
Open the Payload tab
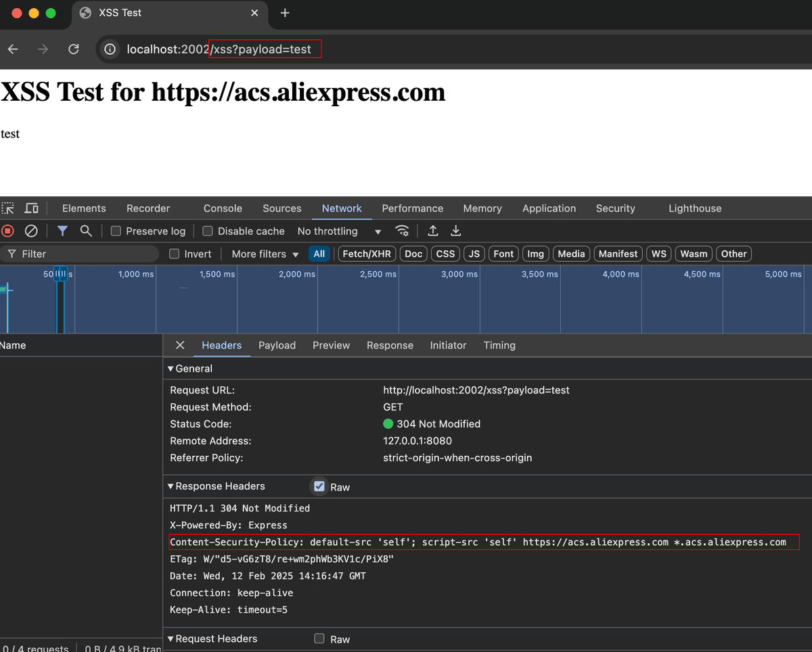point(277,345)
